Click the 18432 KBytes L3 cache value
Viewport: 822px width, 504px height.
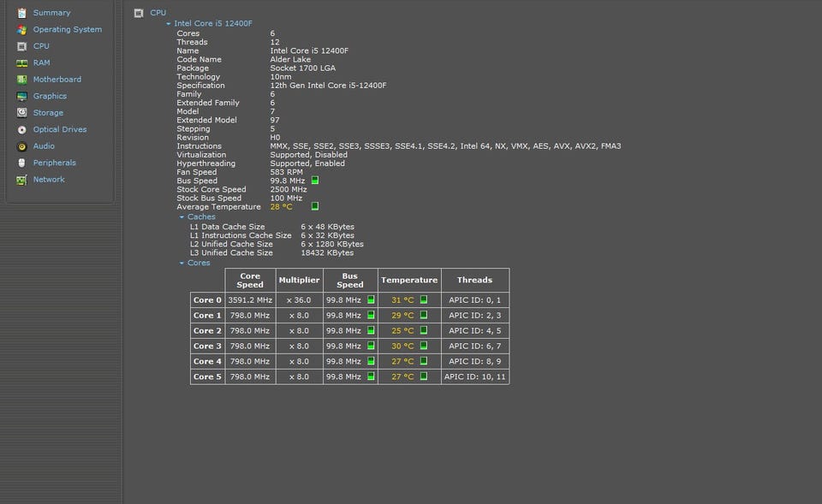click(327, 252)
